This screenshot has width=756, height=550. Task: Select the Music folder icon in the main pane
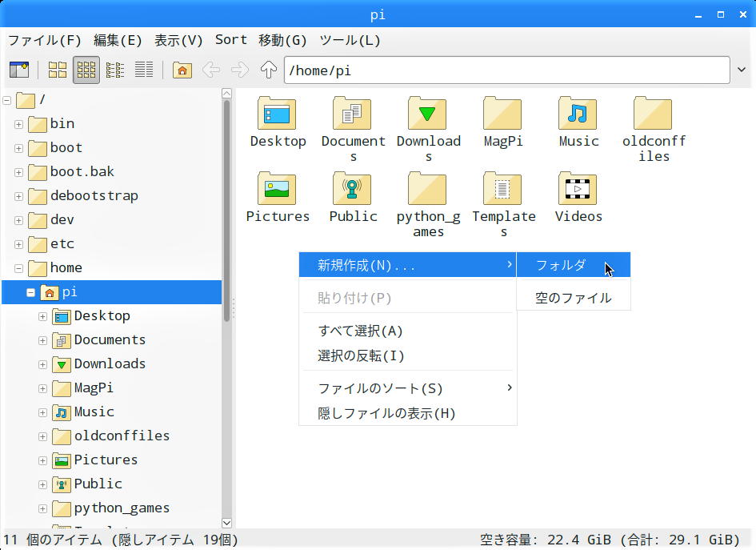pos(578,114)
